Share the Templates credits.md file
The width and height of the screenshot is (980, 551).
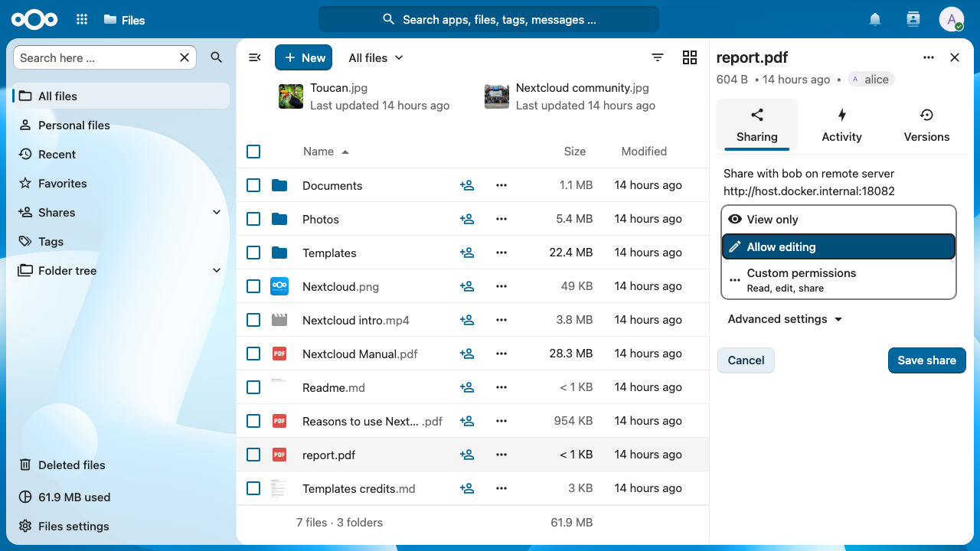coord(467,488)
